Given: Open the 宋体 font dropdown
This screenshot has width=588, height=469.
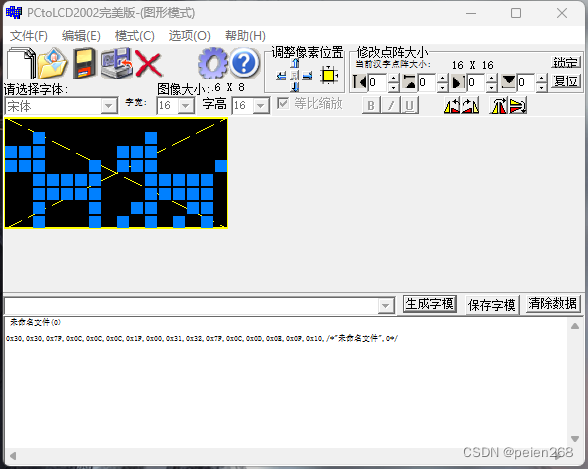Looking at the screenshot, I should pos(109,106).
